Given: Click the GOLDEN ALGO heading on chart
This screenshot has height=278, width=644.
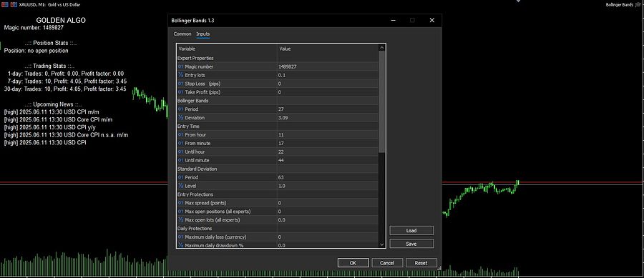Looking at the screenshot, I should [61, 20].
